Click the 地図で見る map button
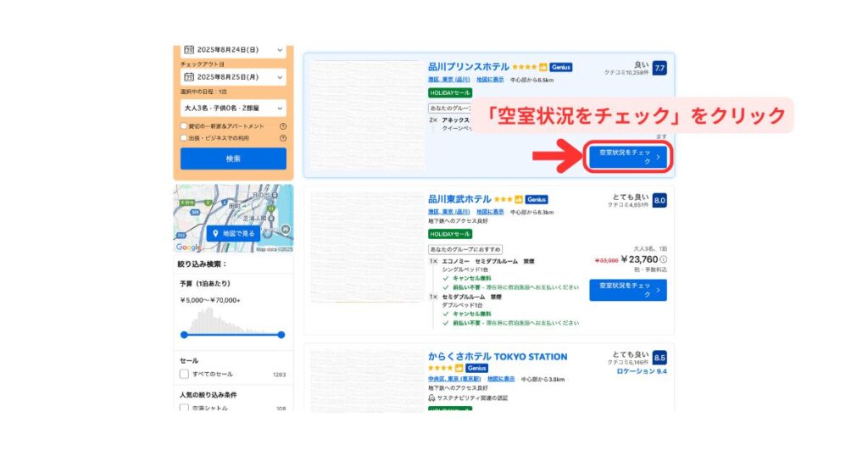 click(233, 234)
